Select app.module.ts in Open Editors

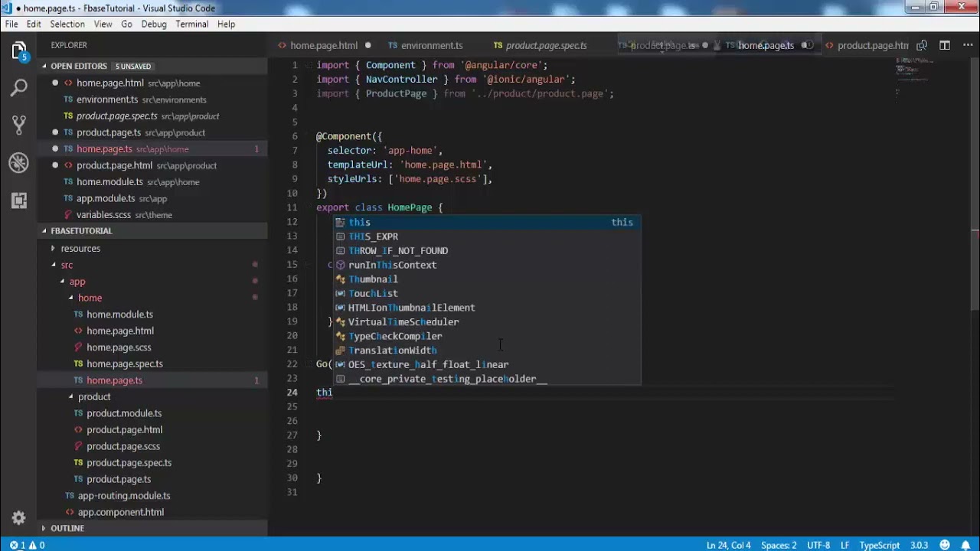(x=152, y=198)
